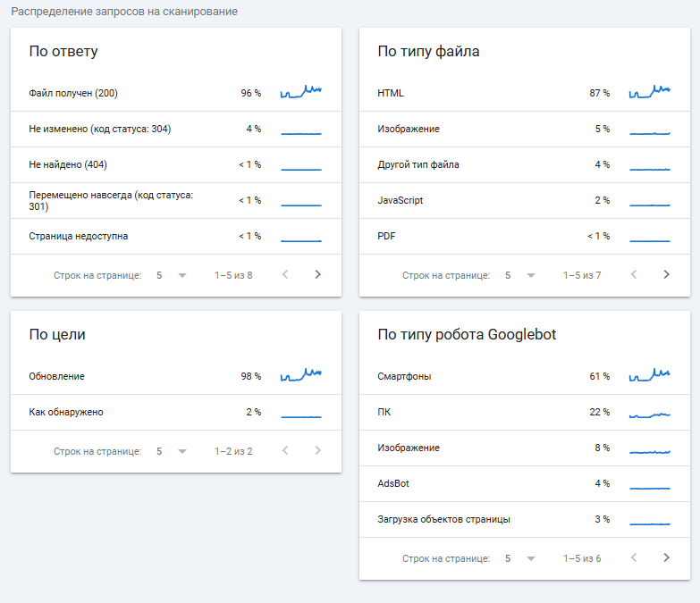
Task: Select the JavaScript file type row
Action: pos(524,200)
